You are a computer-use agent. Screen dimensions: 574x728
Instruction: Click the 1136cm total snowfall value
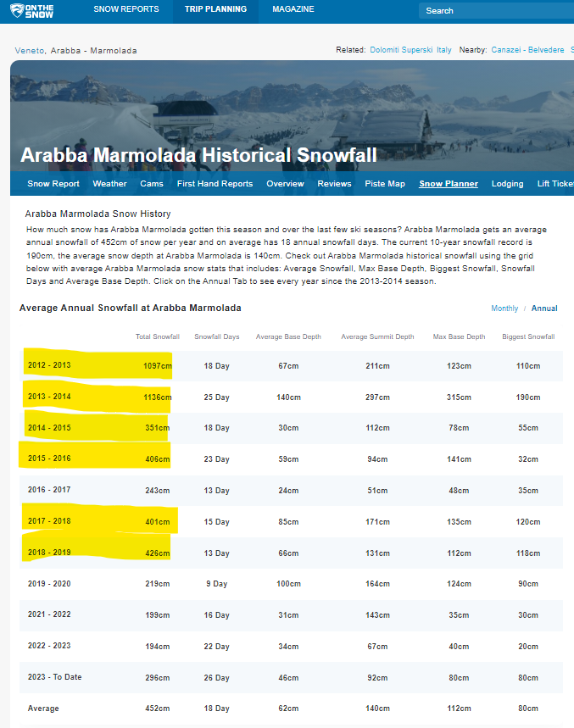coord(158,397)
